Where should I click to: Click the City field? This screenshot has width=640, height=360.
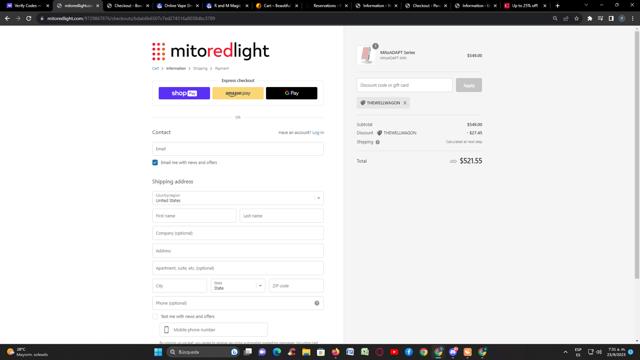[180, 286]
